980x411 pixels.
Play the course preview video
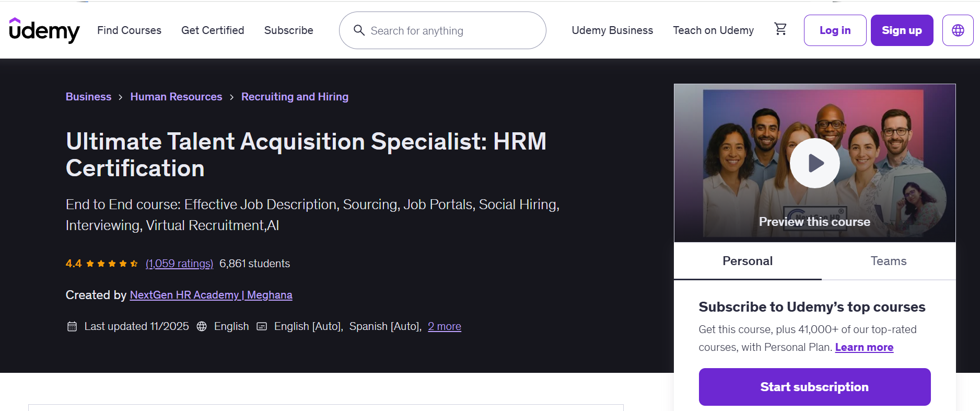tap(814, 163)
